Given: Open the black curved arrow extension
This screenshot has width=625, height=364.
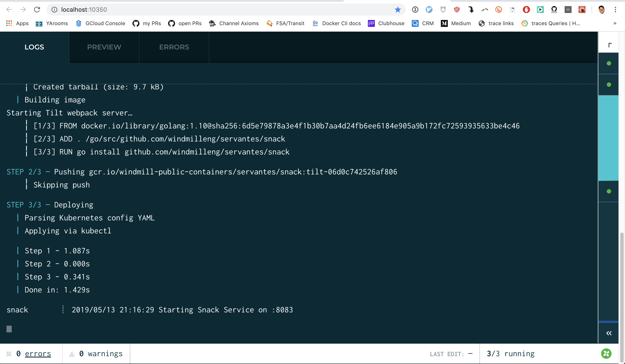Looking at the screenshot, I should pos(470,9).
